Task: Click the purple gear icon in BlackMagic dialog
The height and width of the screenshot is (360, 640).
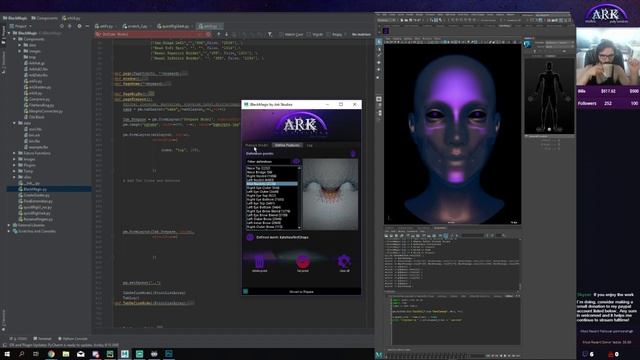Action: (x=344, y=261)
